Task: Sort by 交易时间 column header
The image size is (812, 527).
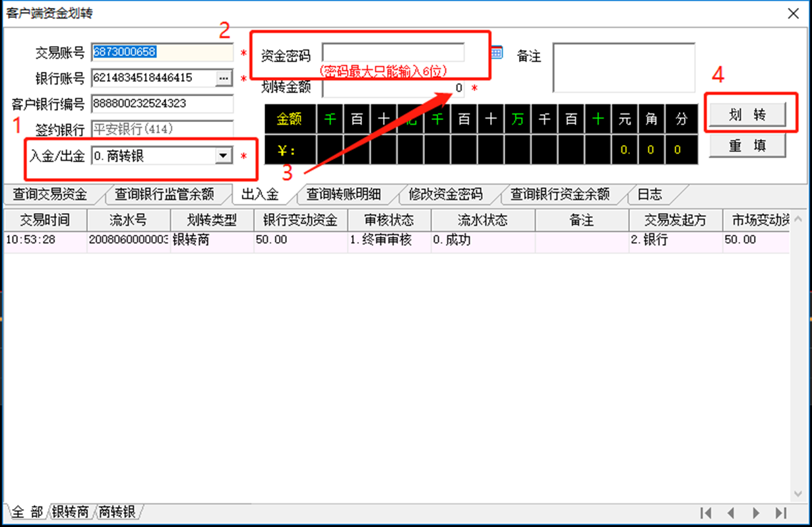Action: pos(45,220)
